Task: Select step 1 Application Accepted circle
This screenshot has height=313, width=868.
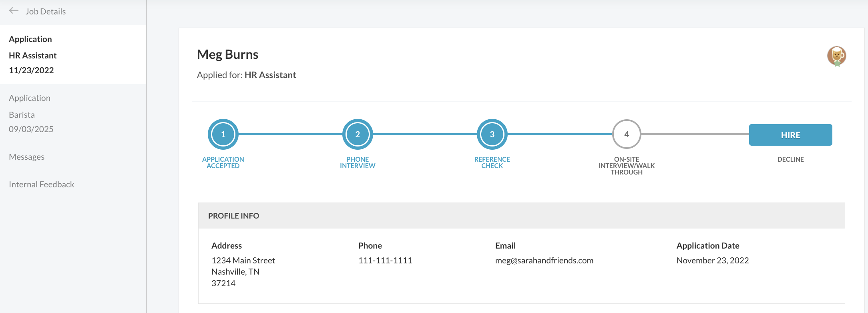Action: point(223,134)
